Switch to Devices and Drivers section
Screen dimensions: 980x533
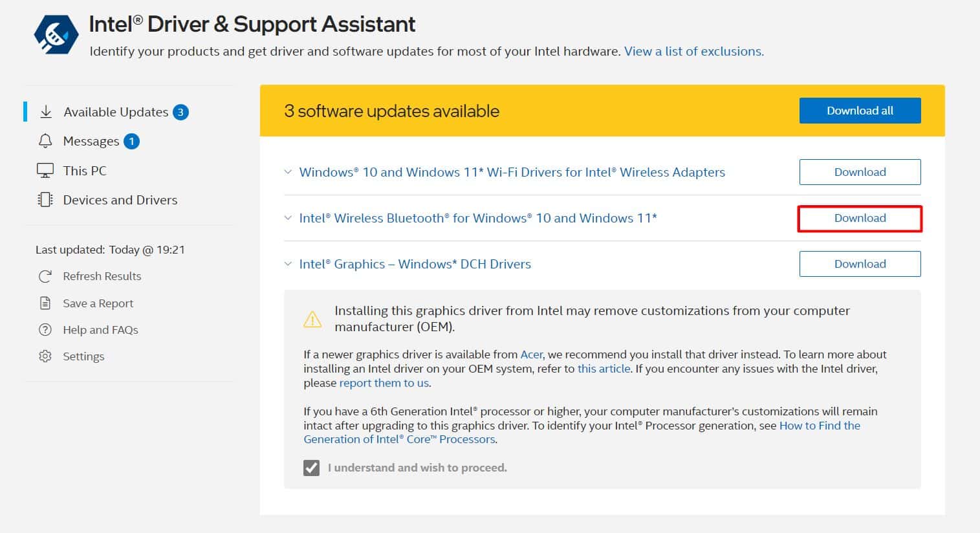click(x=120, y=200)
